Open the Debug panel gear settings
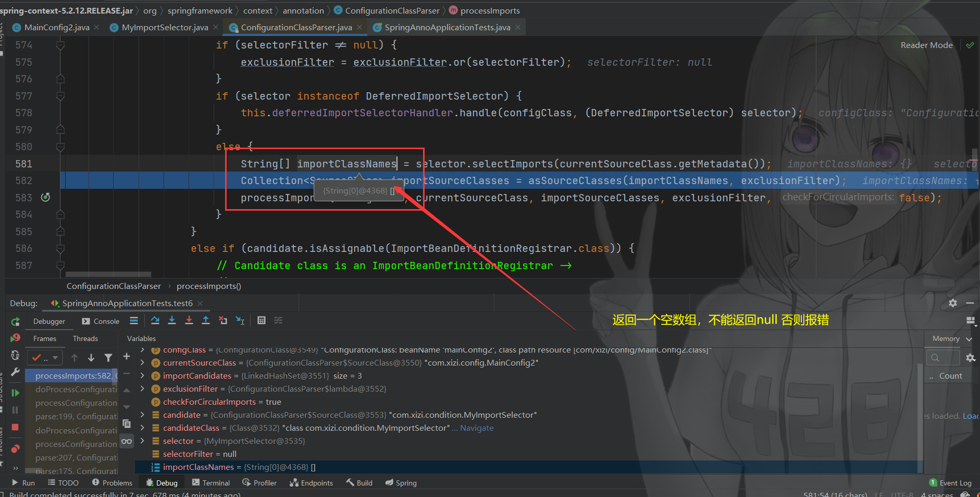This screenshot has height=497, width=980. point(953,303)
